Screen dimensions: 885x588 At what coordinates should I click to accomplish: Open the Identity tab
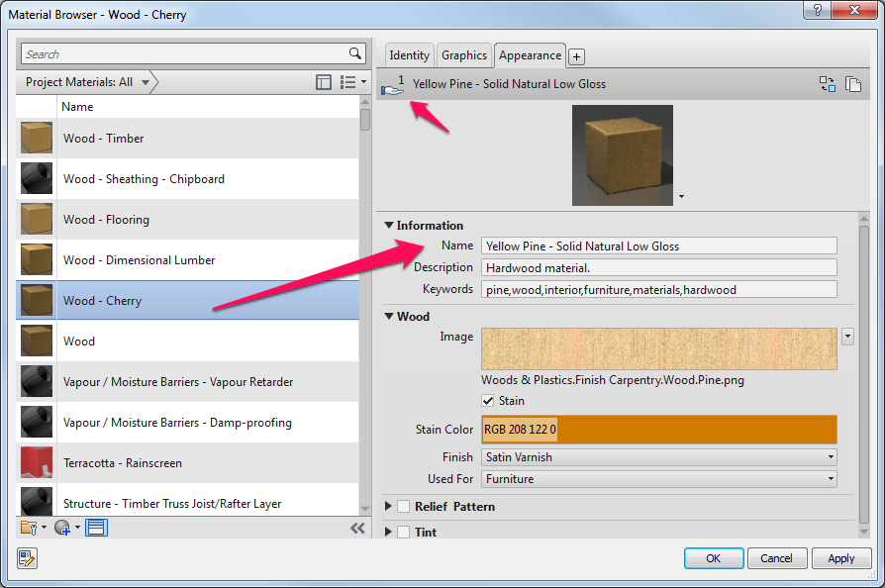pos(409,54)
